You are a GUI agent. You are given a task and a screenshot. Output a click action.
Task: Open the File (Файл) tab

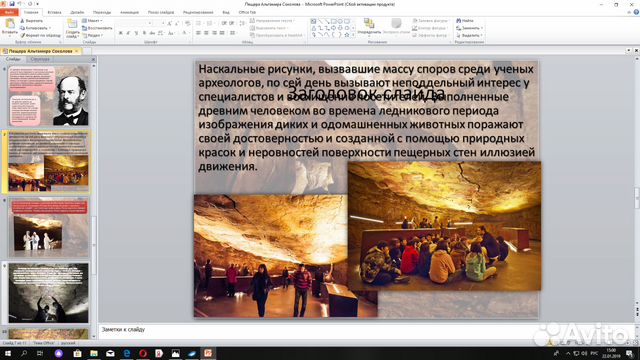[9, 12]
